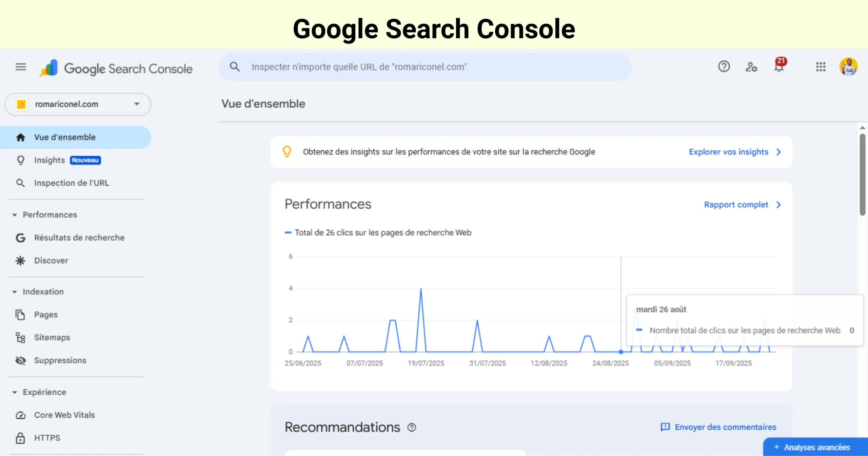Open the help icon in the top bar

point(724,67)
